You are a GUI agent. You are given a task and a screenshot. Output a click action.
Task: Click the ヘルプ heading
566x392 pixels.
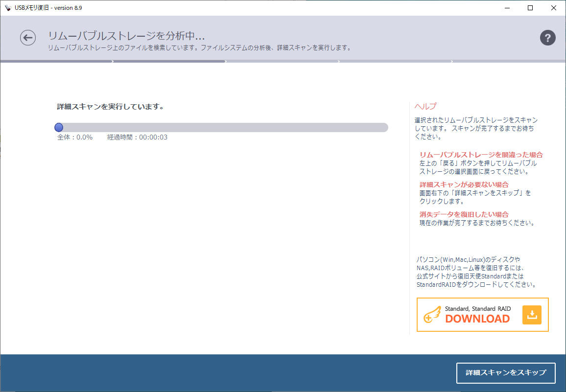tap(425, 106)
